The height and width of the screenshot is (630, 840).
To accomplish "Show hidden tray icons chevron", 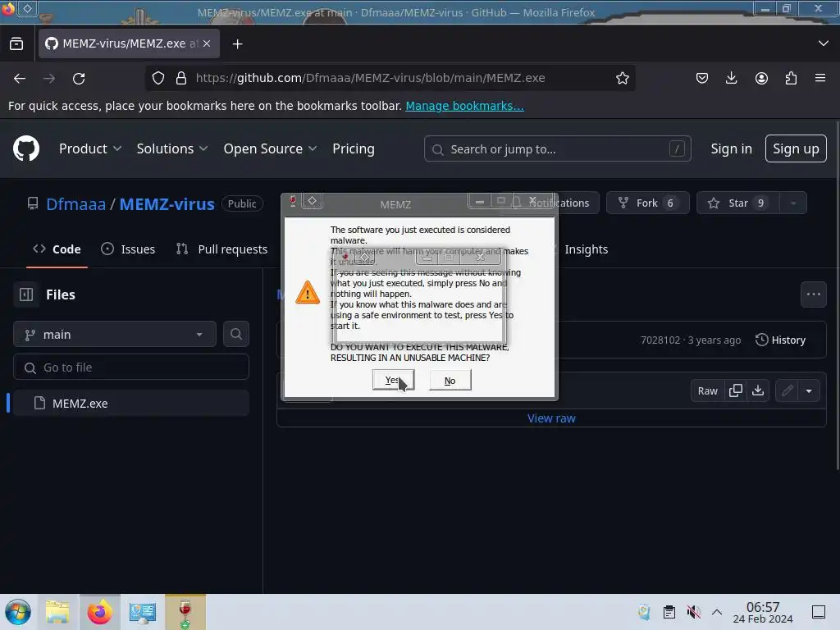I will [717, 612].
